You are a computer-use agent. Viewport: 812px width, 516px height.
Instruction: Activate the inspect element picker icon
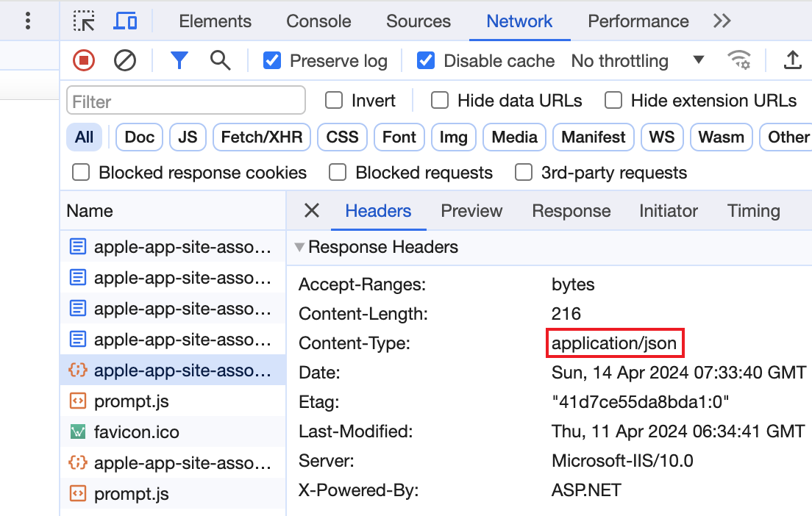click(x=84, y=21)
